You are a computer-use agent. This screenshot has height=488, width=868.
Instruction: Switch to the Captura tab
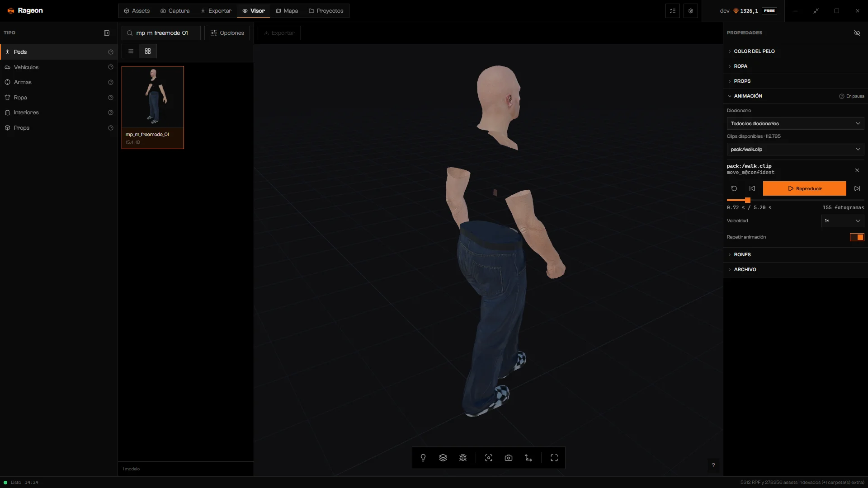tap(175, 11)
